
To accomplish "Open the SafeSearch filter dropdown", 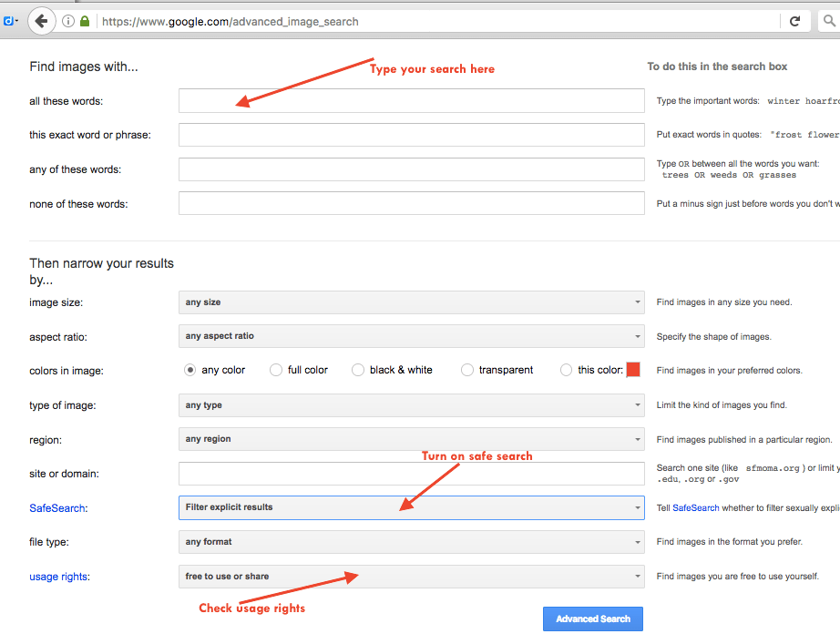I will tap(411, 507).
